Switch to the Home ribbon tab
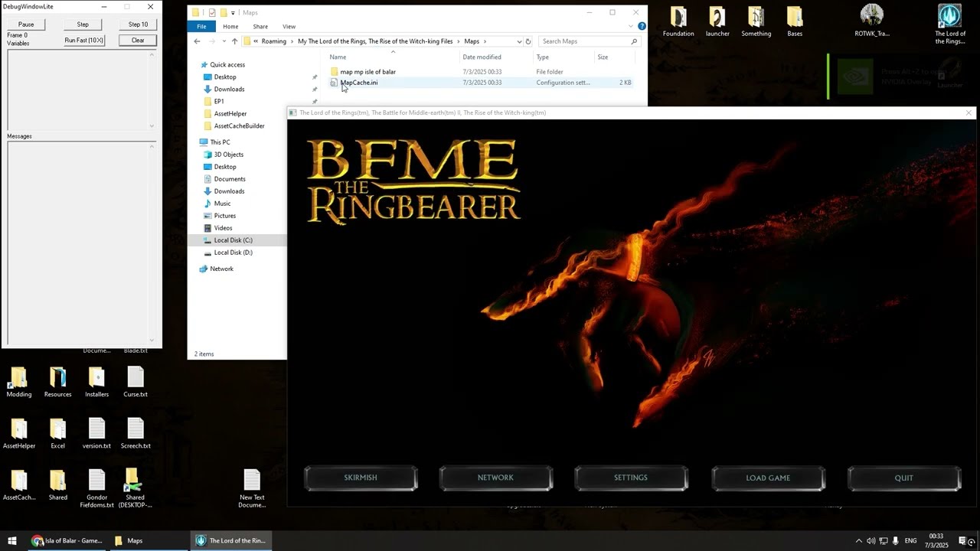 coord(230,26)
